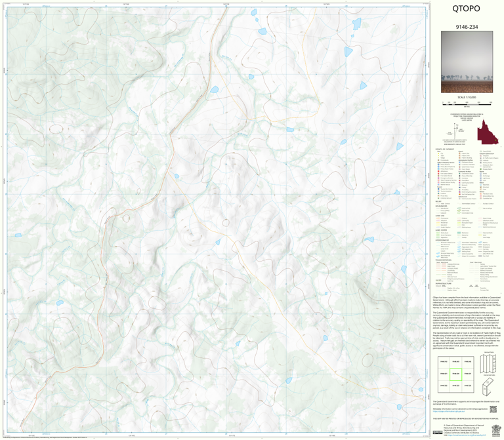The image size is (504, 440).
Task: Click the HYDROGRAPHY legend heading
Action: [442, 240]
